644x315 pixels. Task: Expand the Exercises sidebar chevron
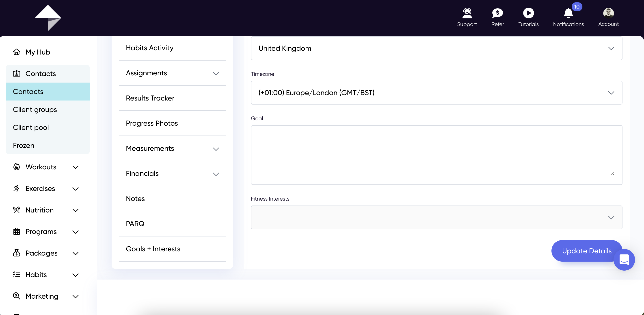click(x=75, y=189)
